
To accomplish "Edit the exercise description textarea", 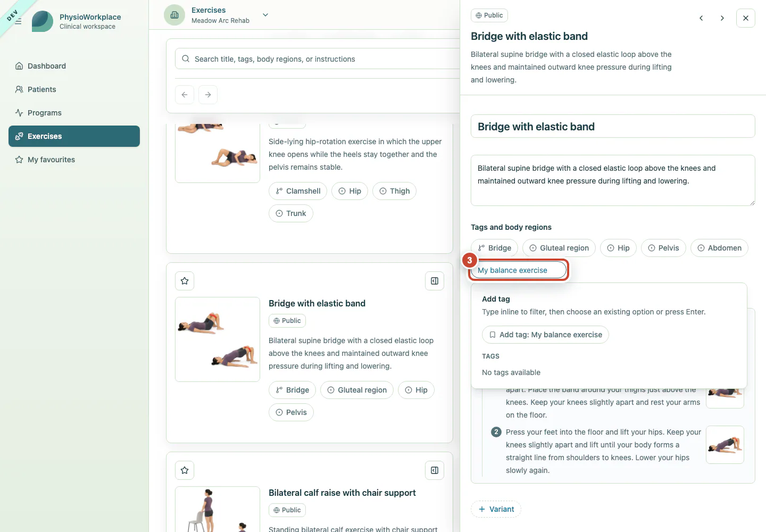I will [613, 180].
